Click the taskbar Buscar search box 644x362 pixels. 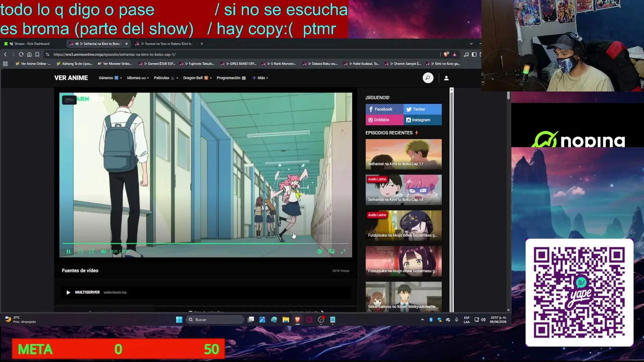pyautogui.click(x=215, y=320)
